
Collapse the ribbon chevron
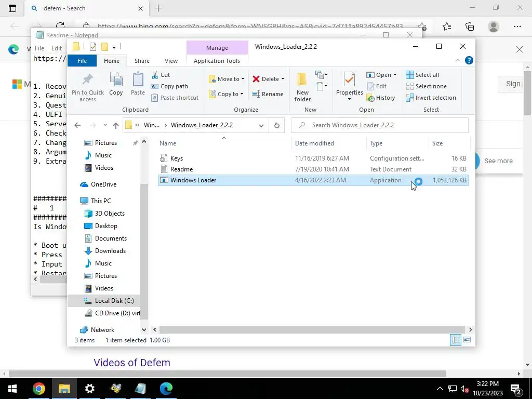[457, 60]
